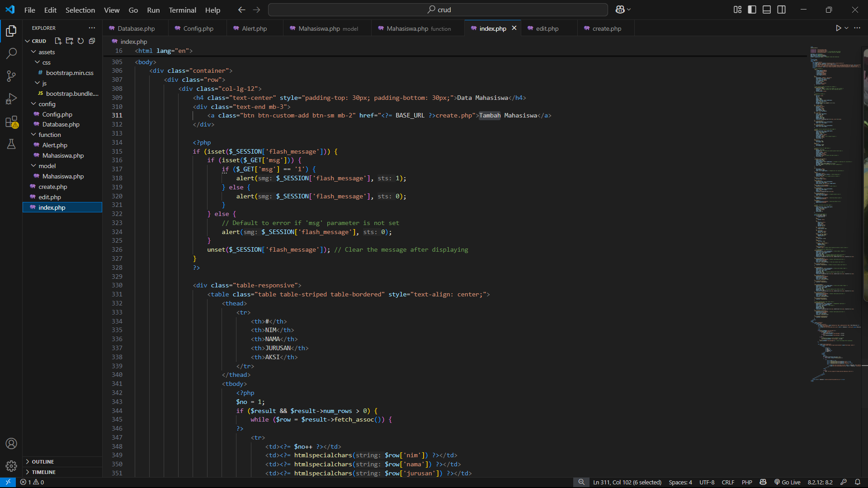Expand the TIMELINE section

click(x=44, y=472)
